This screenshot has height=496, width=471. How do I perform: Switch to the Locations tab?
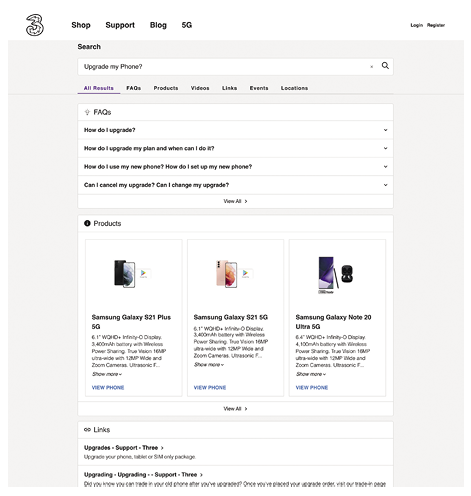pos(294,88)
